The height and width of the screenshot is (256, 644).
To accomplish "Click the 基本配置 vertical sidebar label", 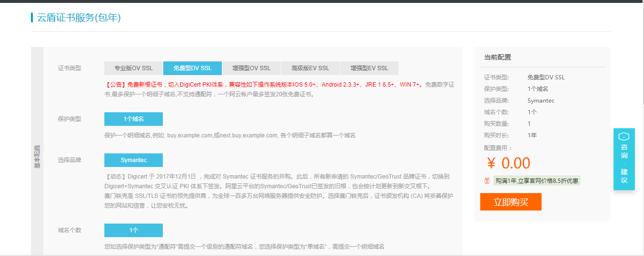I will click(x=37, y=156).
